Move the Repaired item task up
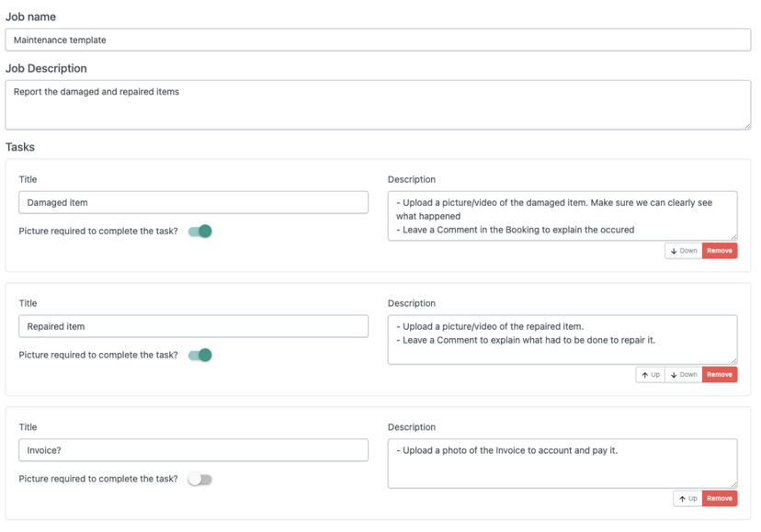Screen dimensions: 761x532 (x=651, y=375)
